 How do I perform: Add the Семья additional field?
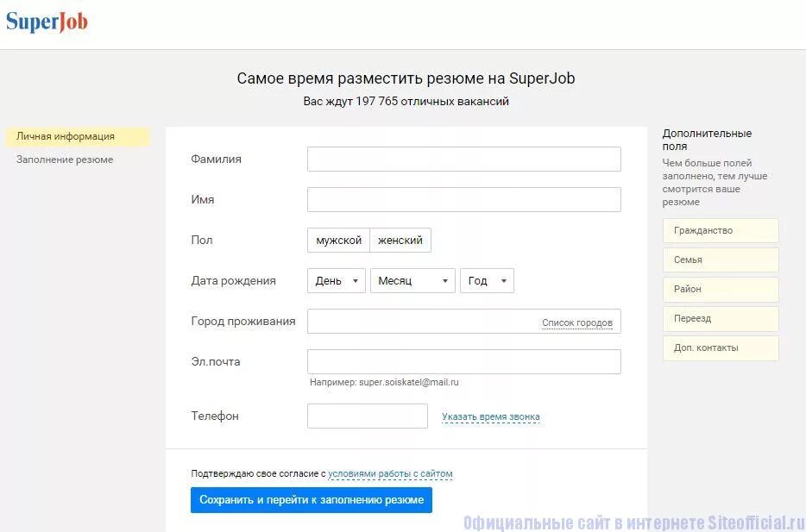tap(720, 260)
